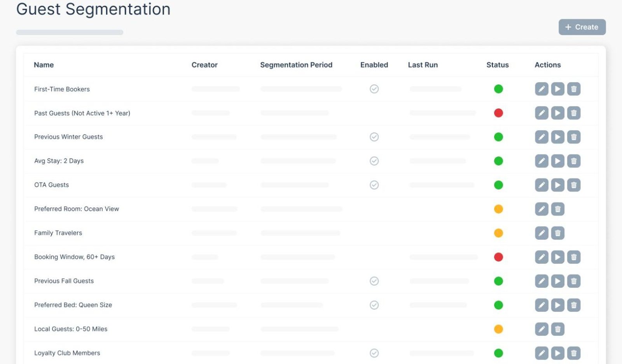Image resolution: width=622 pixels, height=364 pixels.
Task: Delete Booking Window, 60+ Days segment
Action: [x=574, y=257]
